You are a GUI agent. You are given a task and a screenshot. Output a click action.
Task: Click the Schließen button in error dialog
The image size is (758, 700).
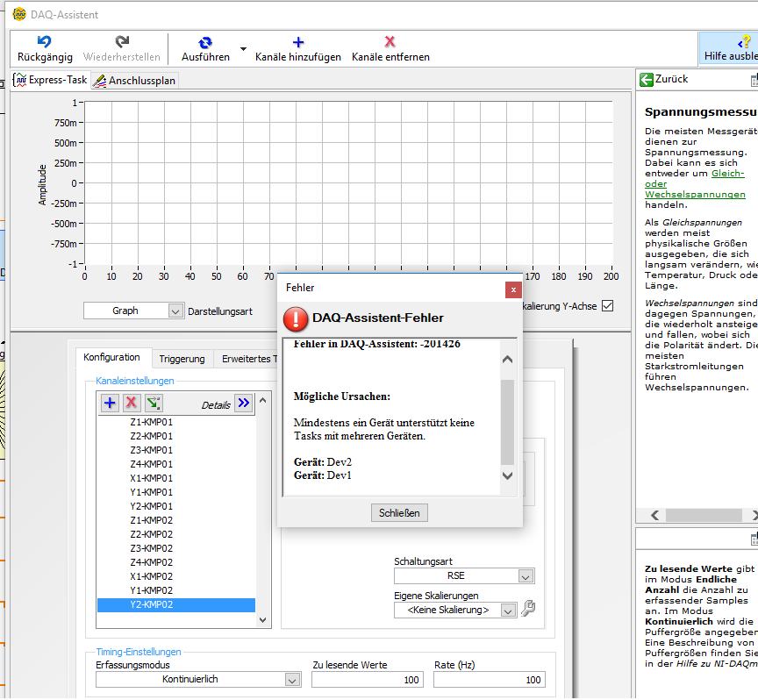point(399,512)
